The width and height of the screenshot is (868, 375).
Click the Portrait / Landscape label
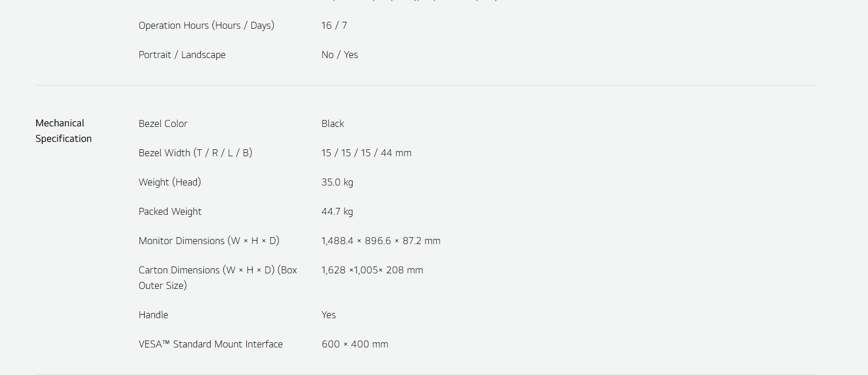coord(182,55)
